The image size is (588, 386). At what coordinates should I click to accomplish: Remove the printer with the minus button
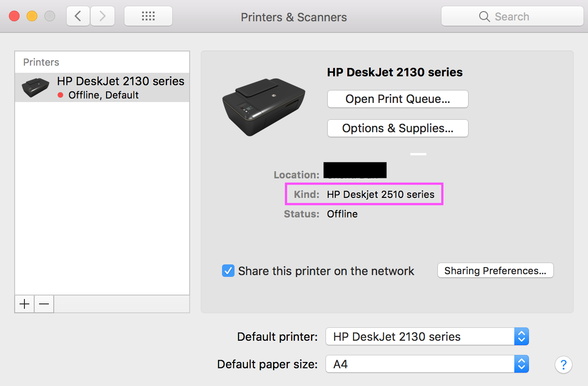(44, 304)
